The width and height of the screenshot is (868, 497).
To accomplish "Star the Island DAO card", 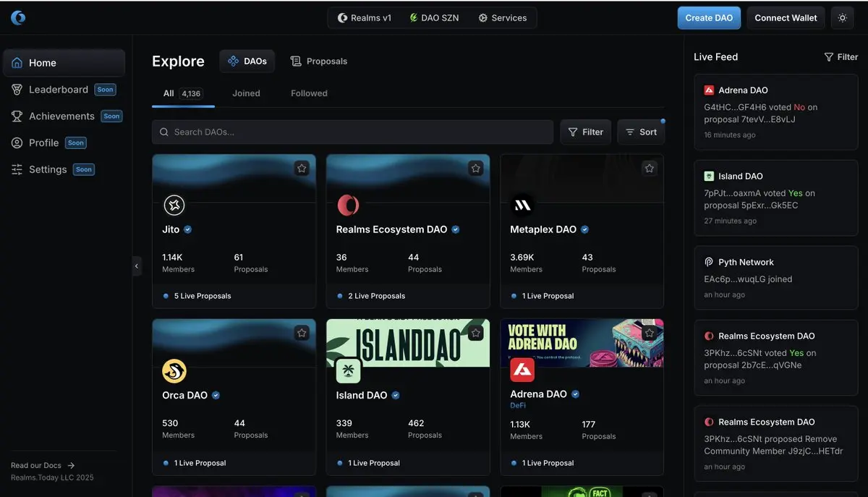I will (x=476, y=333).
